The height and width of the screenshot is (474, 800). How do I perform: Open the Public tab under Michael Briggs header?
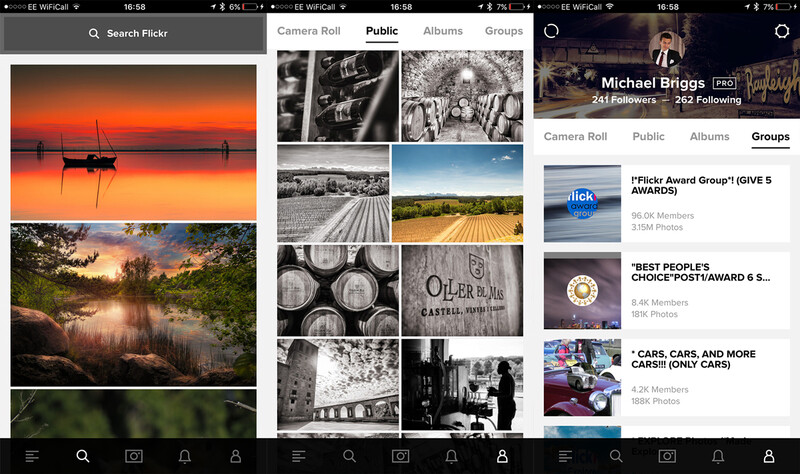tap(648, 136)
